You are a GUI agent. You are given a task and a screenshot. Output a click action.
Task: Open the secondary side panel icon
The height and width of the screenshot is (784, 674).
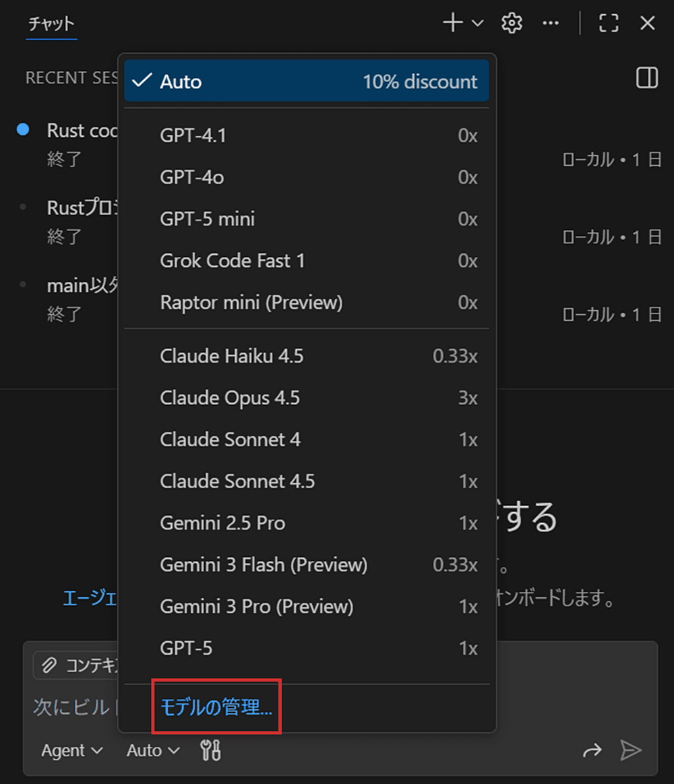click(646, 78)
